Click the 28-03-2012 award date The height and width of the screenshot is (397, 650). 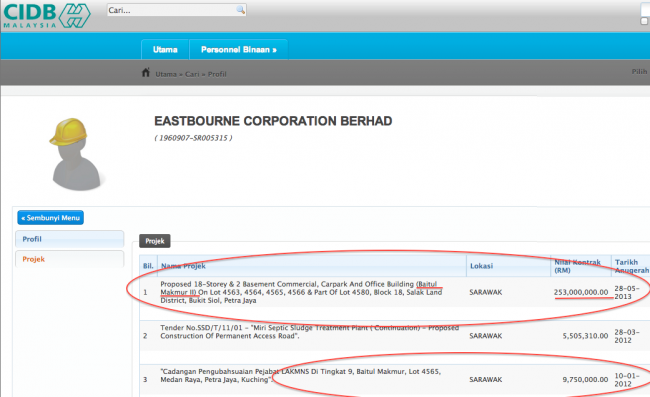point(627,336)
